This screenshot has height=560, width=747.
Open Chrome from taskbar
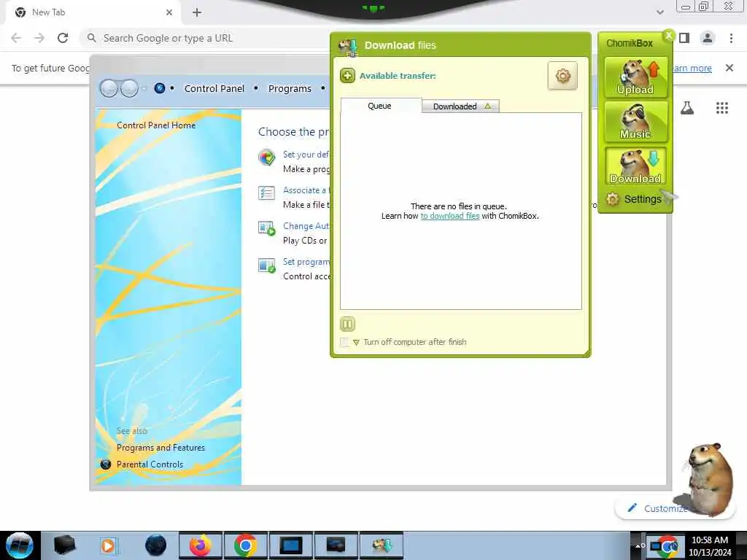pyautogui.click(x=245, y=545)
